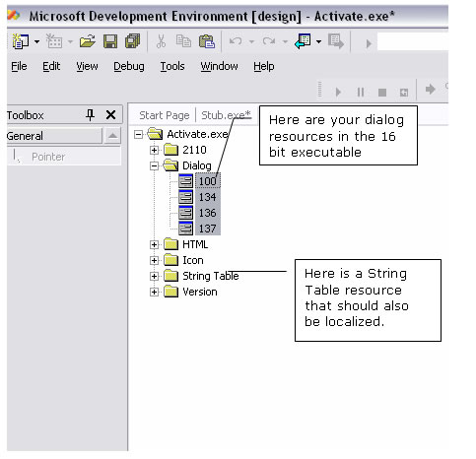This screenshot has height=459, width=476.
Task: Switch to the Start Page tab
Action: pos(165,115)
